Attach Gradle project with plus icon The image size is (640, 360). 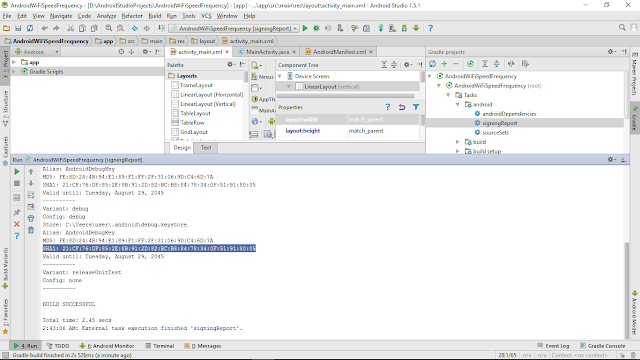coord(444,64)
